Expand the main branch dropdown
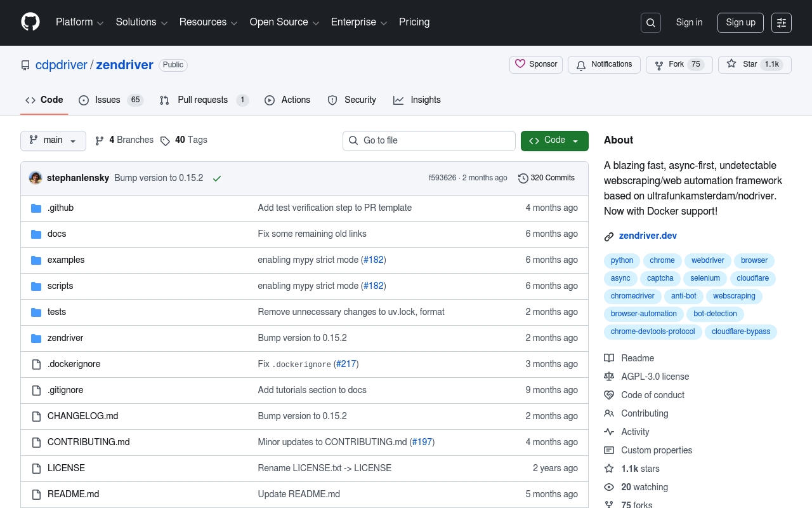This screenshot has height=508, width=812. tap(53, 140)
